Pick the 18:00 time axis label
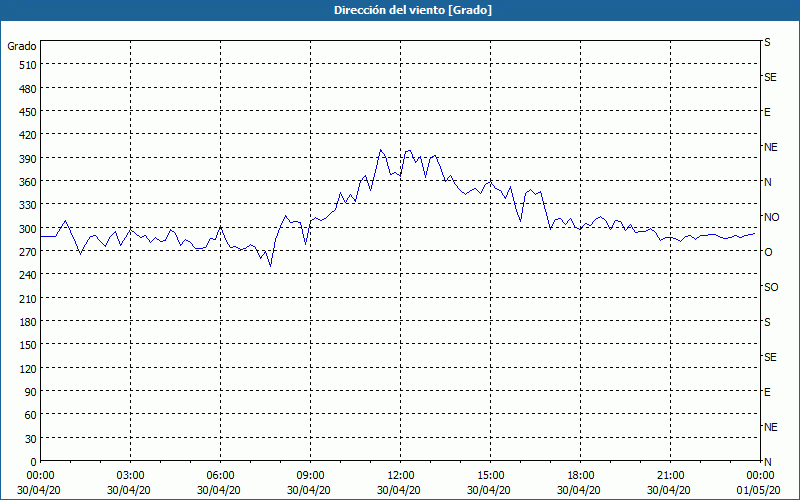This screenshot has height=500, width=800. pos(581,476)
